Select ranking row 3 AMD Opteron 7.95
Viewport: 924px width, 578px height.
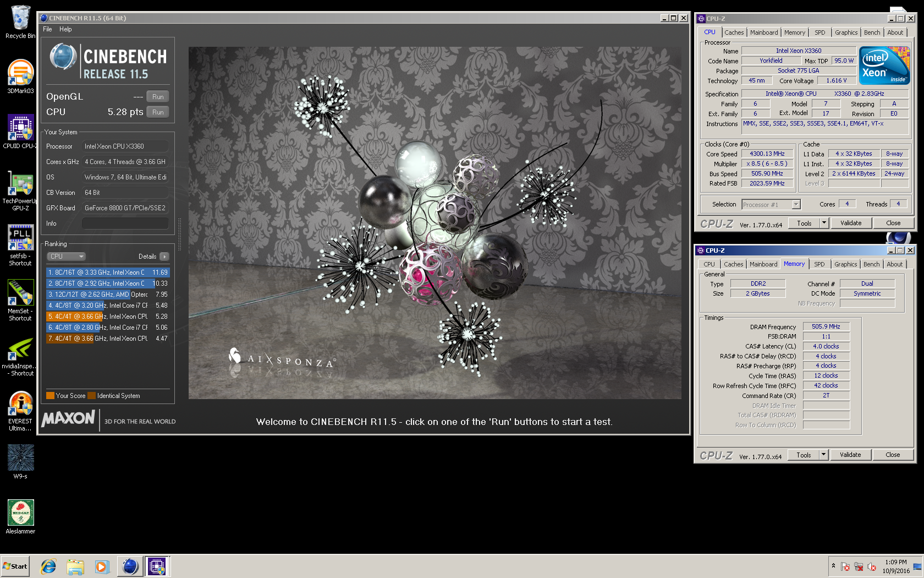pos(108,295)
